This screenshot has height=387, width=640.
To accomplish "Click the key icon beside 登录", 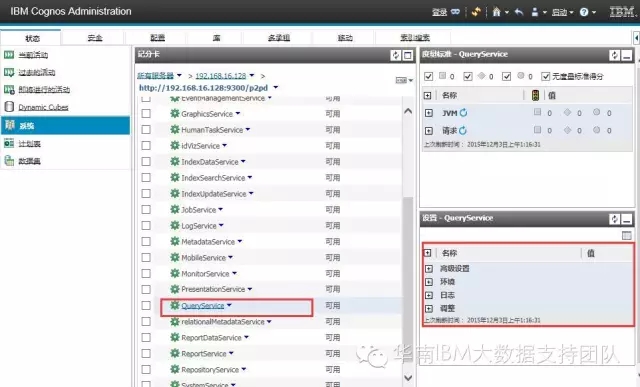I will pyautogui.click(x=455, y=12).
